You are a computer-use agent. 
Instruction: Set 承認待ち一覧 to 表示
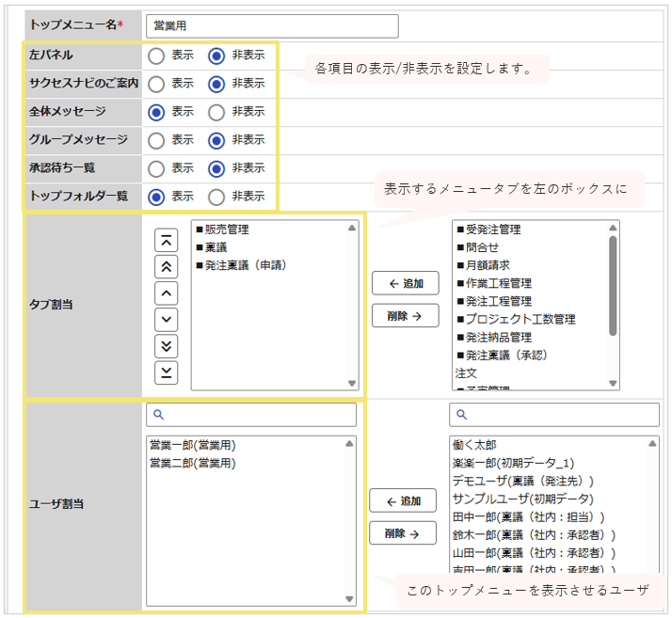(x=156, y=169)
